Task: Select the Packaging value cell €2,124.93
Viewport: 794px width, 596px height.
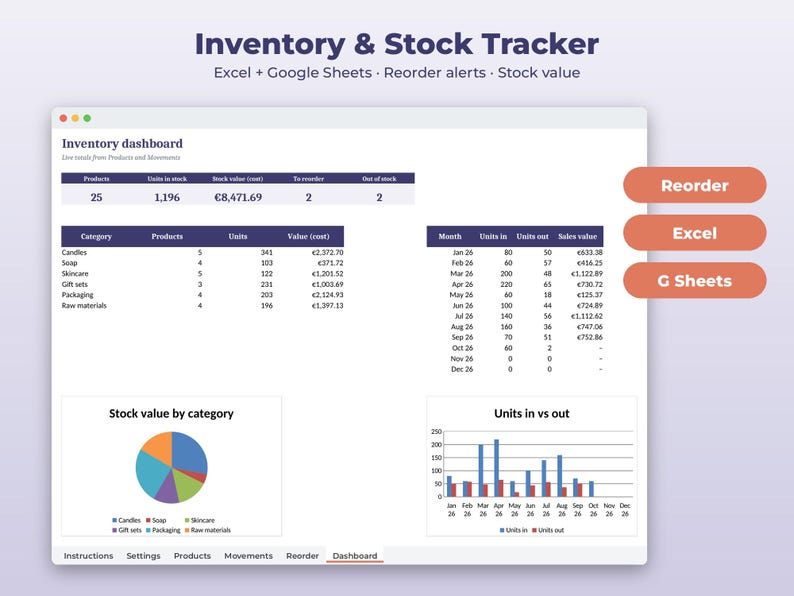Action: click(x=327, y=295)
